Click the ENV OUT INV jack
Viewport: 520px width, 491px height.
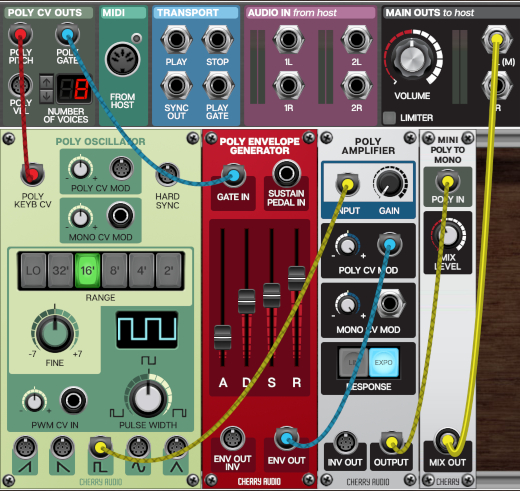(232, 438)
